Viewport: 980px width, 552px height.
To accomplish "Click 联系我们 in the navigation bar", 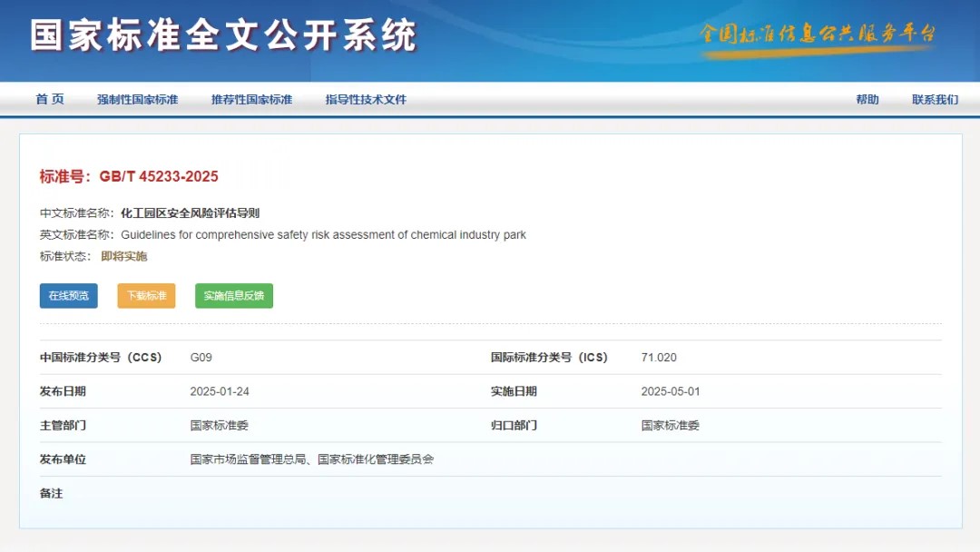I will point(935,100).
